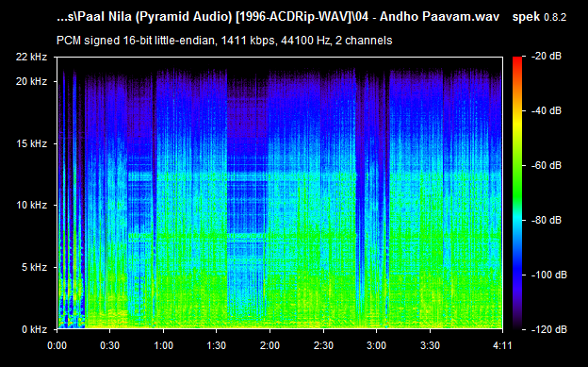This screenshot has width=588, height=367.
Task: Click the 0 kHz frequency axis label
Action: pos(34,329)
